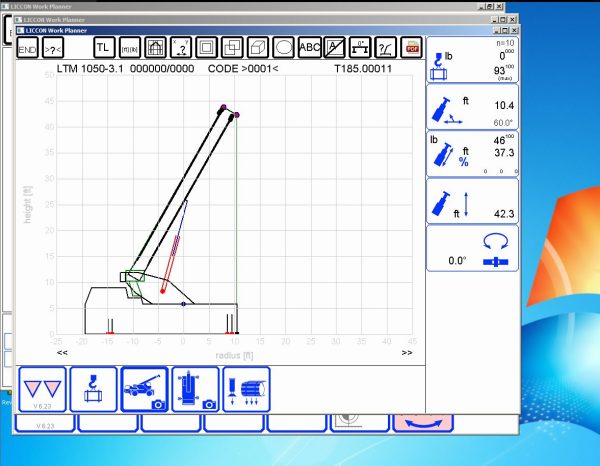600x466 pixels.
Task: Open the boom radius panel showing 10.4
Action: (473, 107)
